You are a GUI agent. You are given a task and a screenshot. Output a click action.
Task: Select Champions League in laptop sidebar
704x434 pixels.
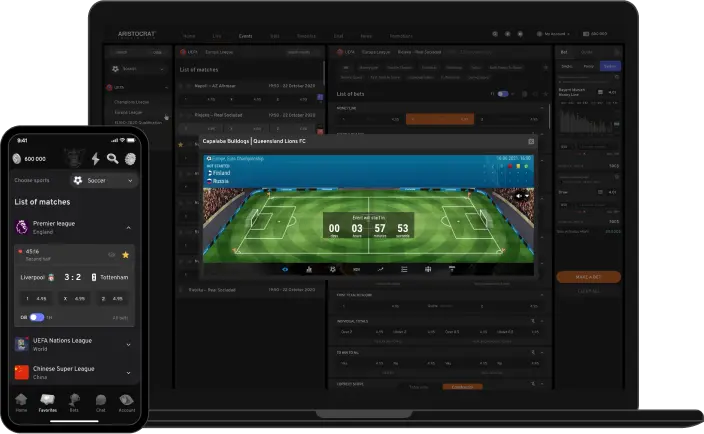pos(131,102)
